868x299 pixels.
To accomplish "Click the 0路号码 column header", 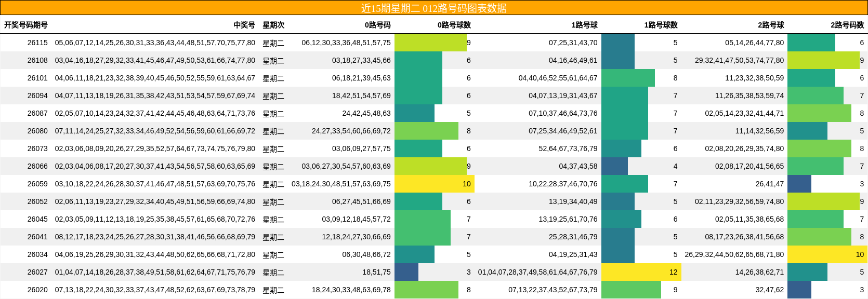I will (x=378, y=25).
